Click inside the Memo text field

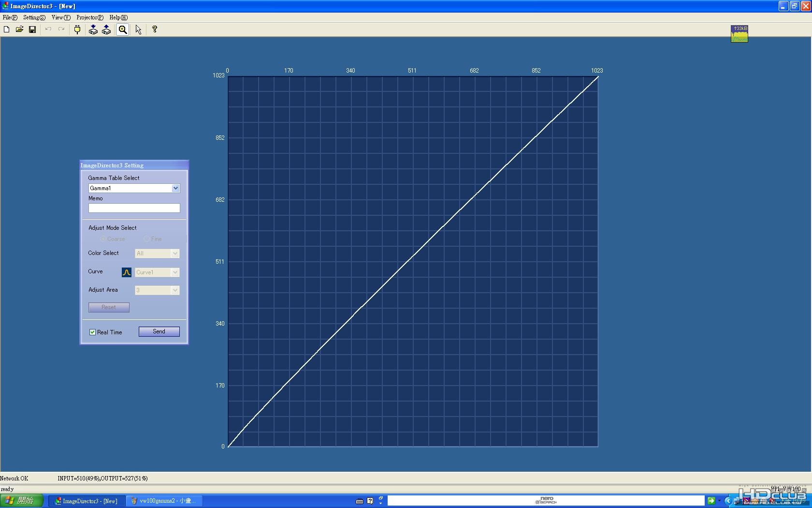(134, 208)
